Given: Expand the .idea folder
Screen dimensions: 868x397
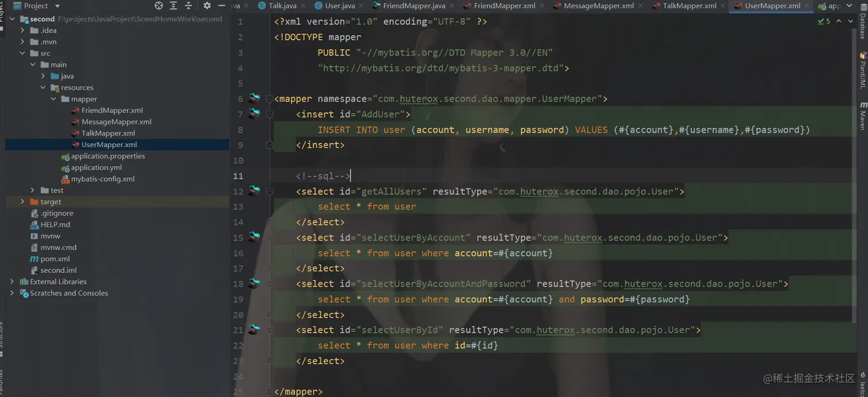Looking at the screenshot, I should point(22,30).
